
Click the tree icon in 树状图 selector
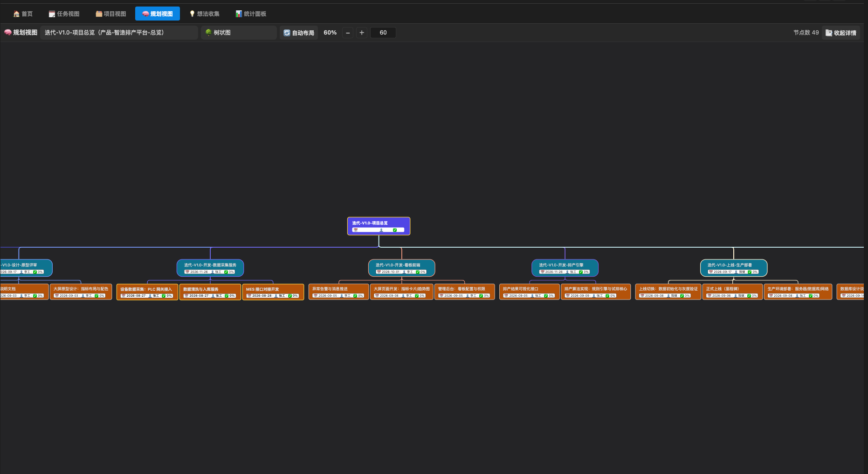(208, 33)
